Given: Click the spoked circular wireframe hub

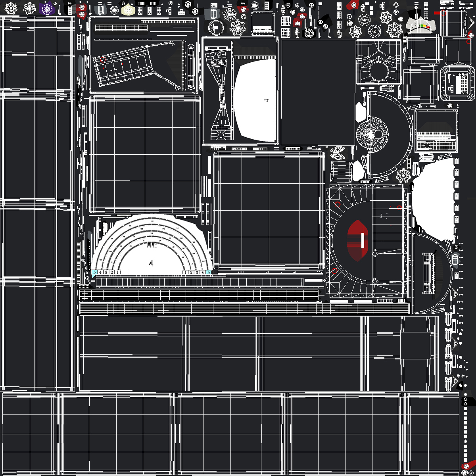Looking at the screenshot, I should click(x=372, y=135).
